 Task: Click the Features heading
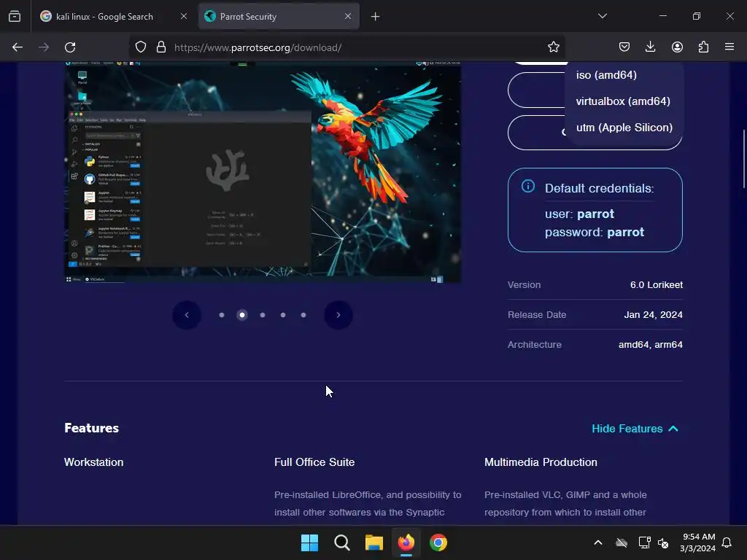pyautogui.click(x=91, y=427)
